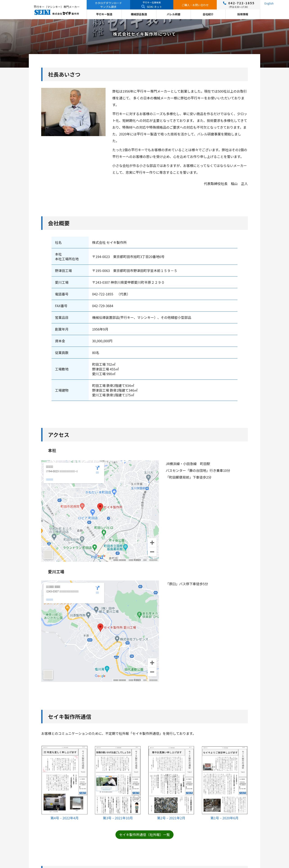Click directions icon on the headquarters map
This screenshot has width=289, height=868.
pyautogui.click(x=97, y=468)
